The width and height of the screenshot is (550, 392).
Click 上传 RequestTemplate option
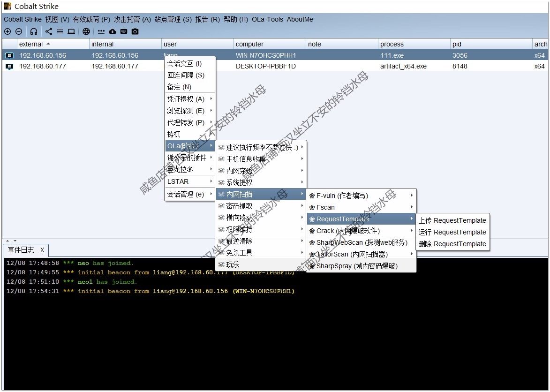tap(452, 220)
